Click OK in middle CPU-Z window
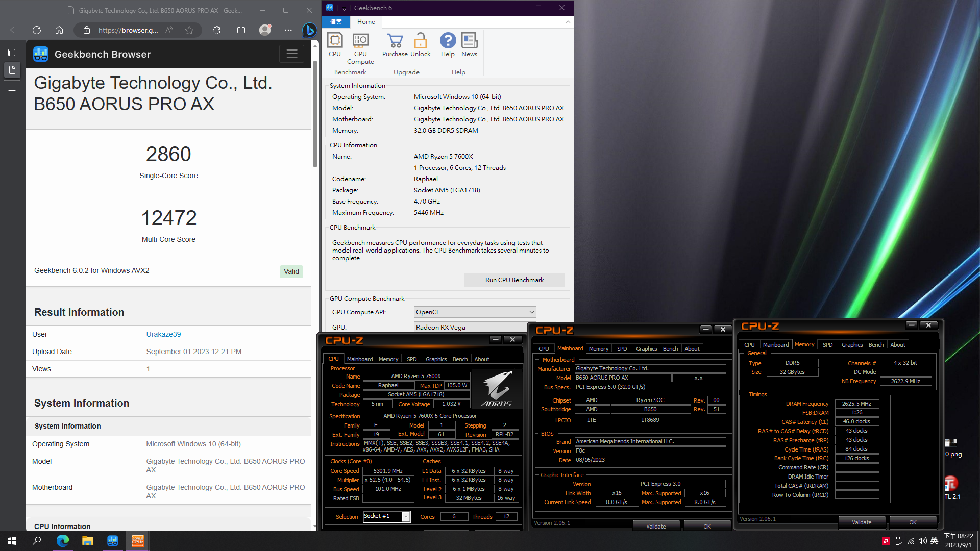980x551 pixels. pos(707,526)
